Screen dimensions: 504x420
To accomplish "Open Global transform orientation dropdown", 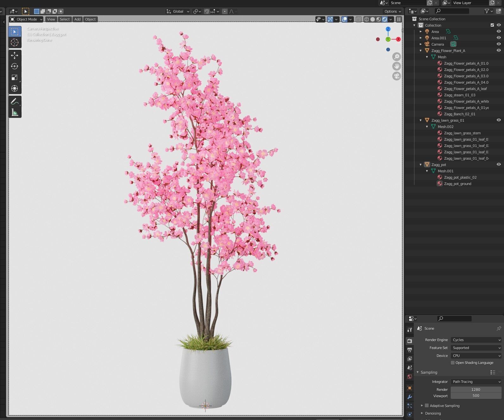I will tap(178, 11).
